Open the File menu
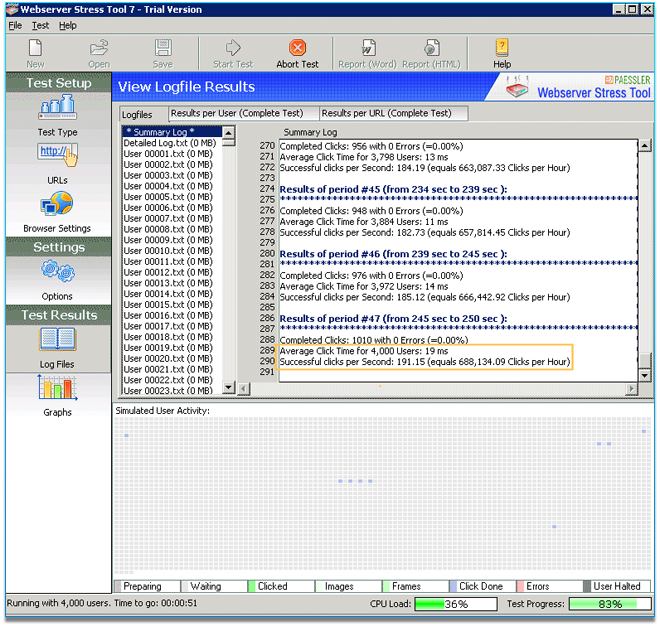Screen dimensions: 660x625 [x=15, y=26]
